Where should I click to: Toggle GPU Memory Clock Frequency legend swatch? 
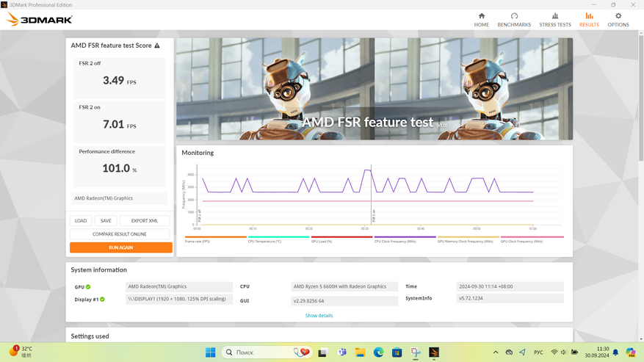468,237
